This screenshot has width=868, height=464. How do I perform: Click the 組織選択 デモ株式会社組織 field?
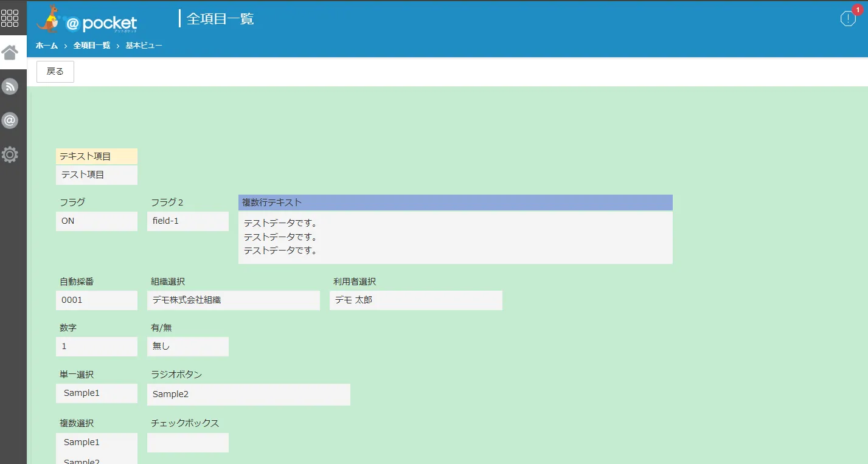pyautogui.click(x=234, y=300)
